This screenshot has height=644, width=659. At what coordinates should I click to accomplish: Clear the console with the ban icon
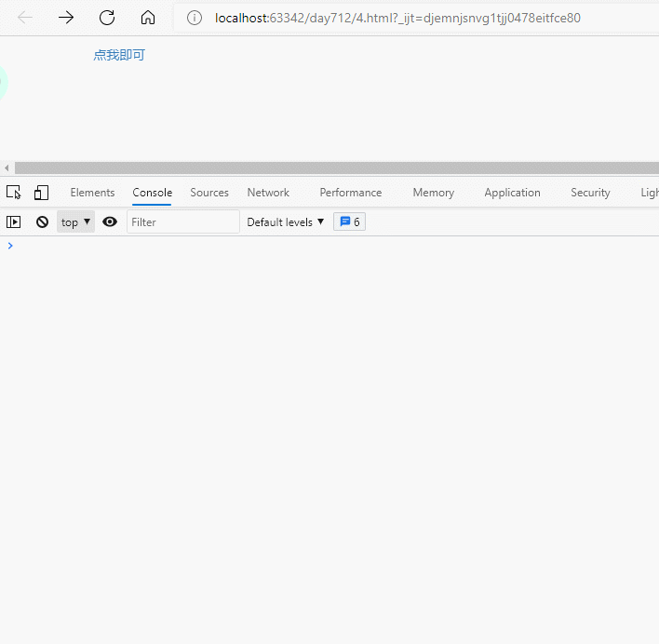[x=42, y=221]
